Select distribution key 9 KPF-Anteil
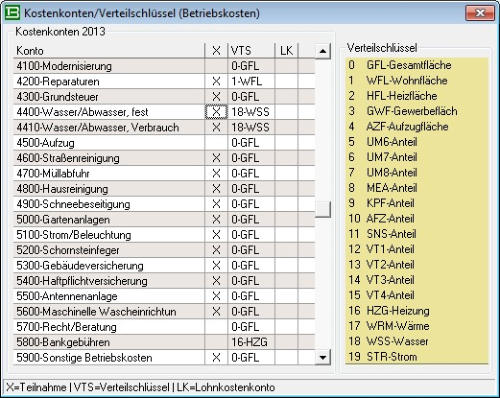 417,203
